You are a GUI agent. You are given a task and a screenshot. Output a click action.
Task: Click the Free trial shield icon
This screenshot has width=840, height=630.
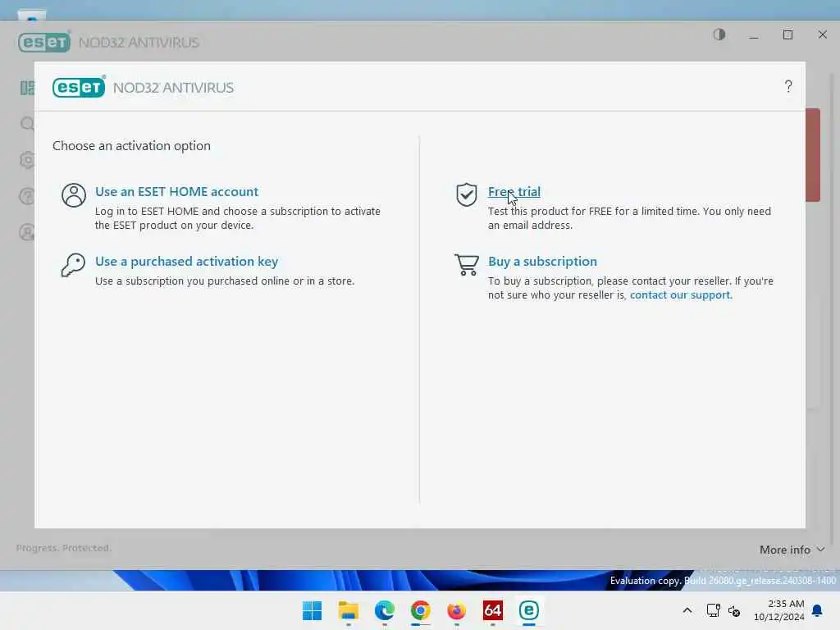click(x=467, y=194)
